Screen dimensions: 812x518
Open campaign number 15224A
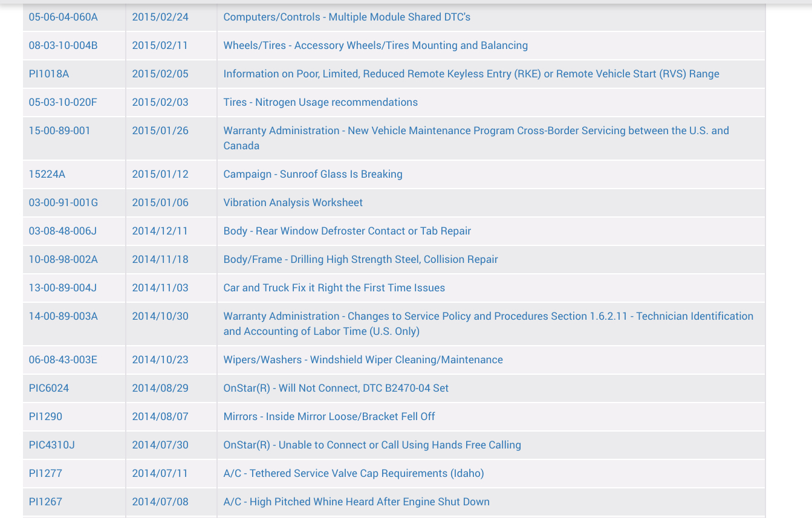pyautogui.click(x=47, y=174)
